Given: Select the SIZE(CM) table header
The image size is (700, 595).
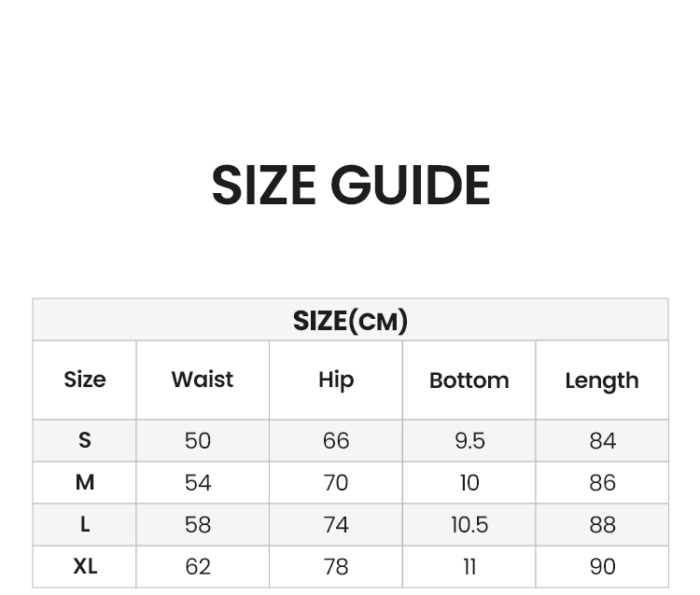Looking at the screenshot, I should click(x=350, y=320).
